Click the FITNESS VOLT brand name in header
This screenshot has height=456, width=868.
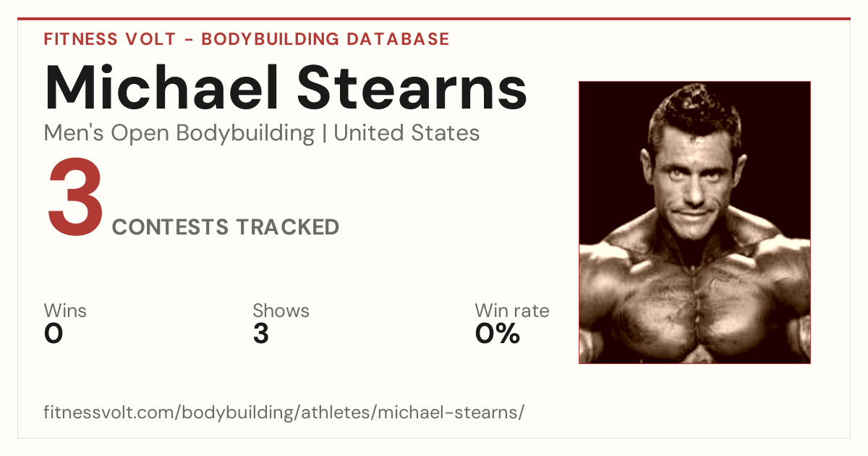(x=110, y=39)
